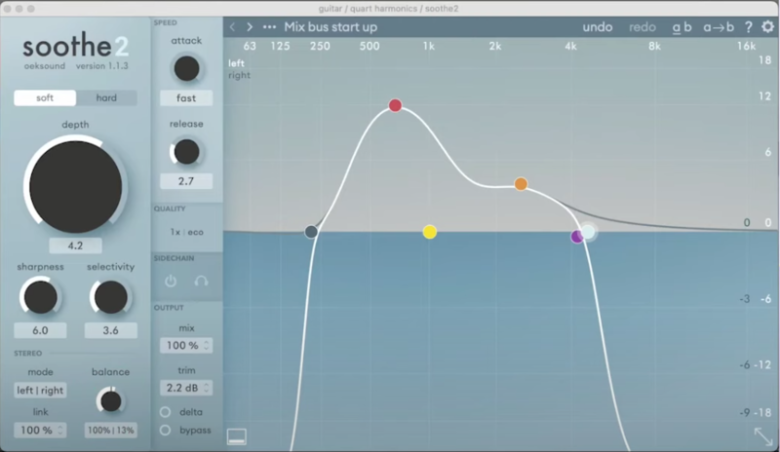This screenshot has width=780, height=452.
Task: Enable the bypass radio button
Action: pyautogui.click(x=165, y=430)
